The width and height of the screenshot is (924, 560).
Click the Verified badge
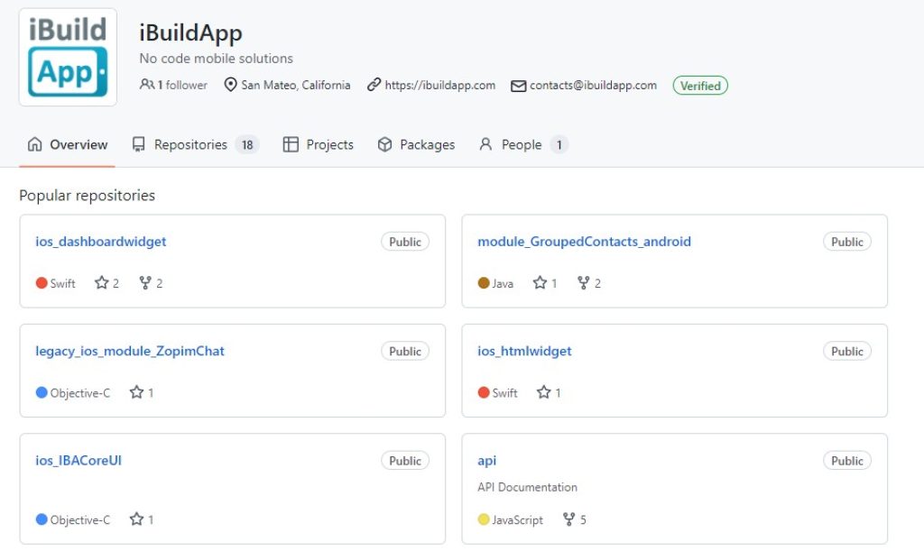[x=700, y=86]
